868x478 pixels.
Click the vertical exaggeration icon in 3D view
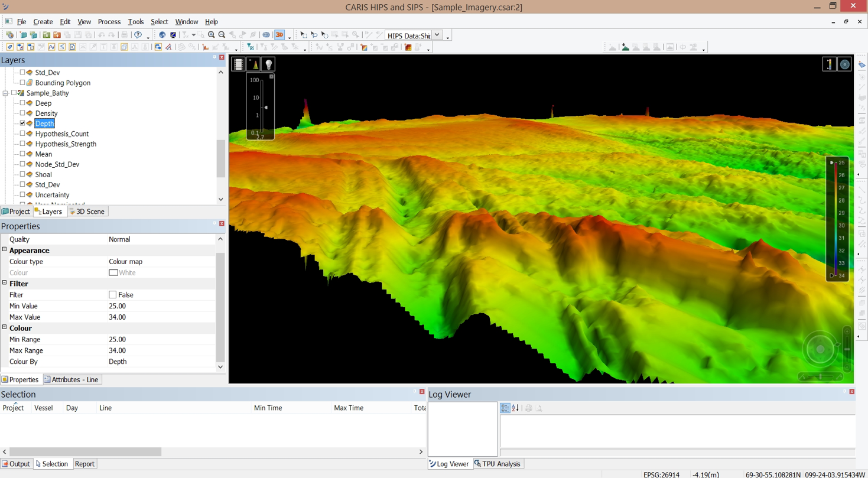click(253, 64)
